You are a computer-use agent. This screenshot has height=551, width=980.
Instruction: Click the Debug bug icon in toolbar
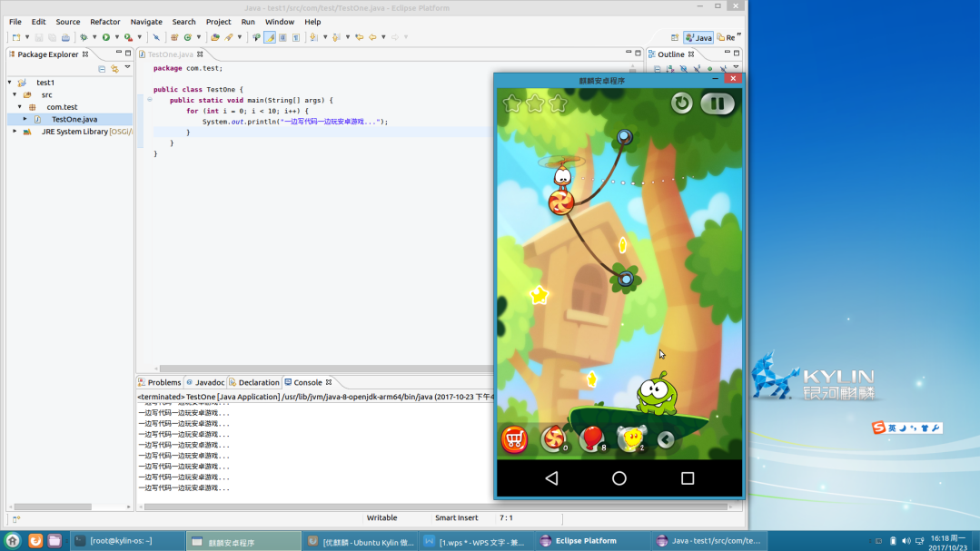(x=84, y=37)
